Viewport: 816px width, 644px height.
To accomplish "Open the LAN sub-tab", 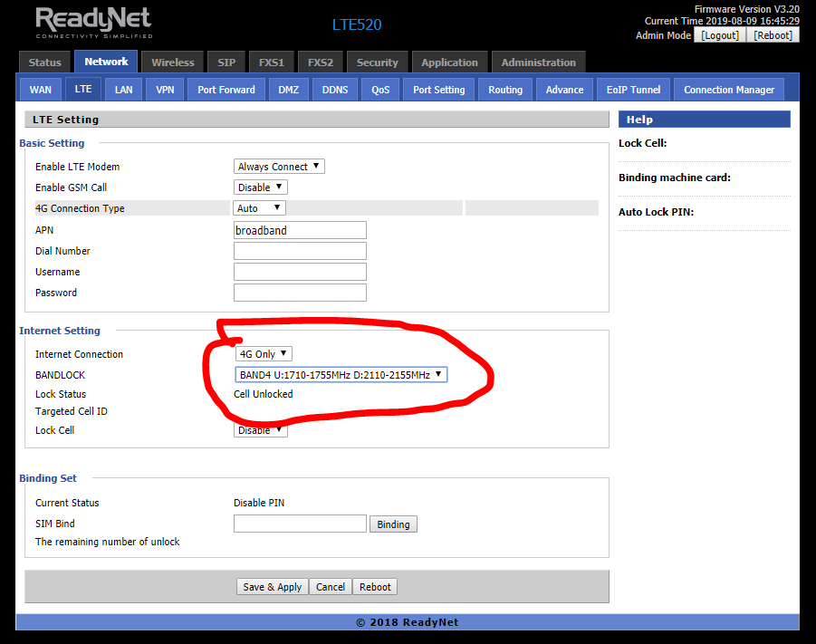I will pos(123,90).
